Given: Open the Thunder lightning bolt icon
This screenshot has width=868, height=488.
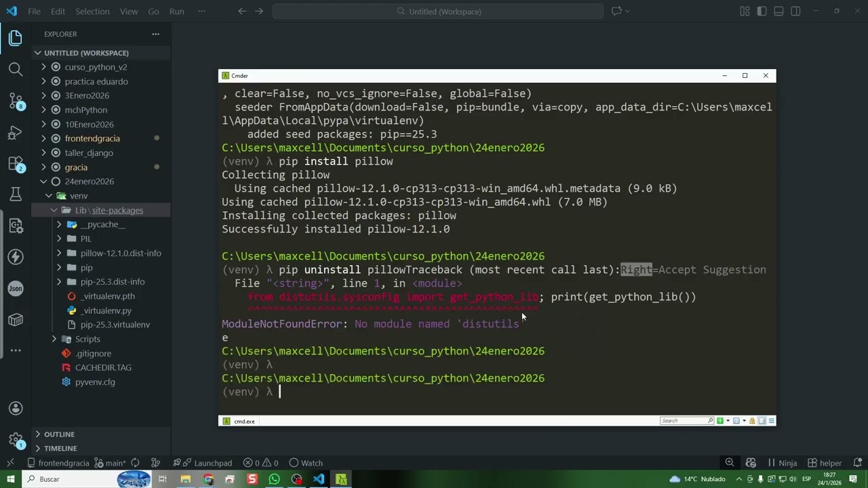Looking at the screenshot, I should pos(15,257).
